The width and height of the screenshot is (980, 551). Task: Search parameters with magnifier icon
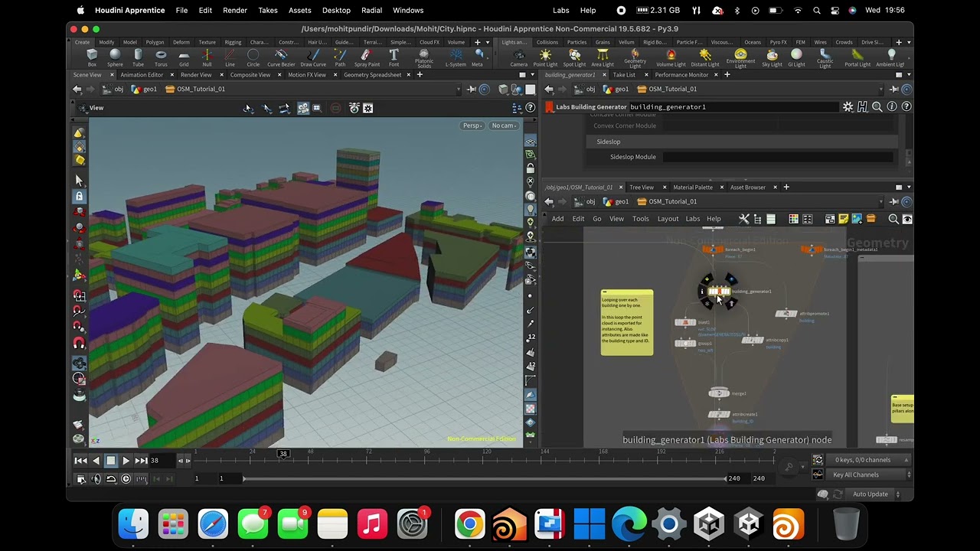point(877,107)
